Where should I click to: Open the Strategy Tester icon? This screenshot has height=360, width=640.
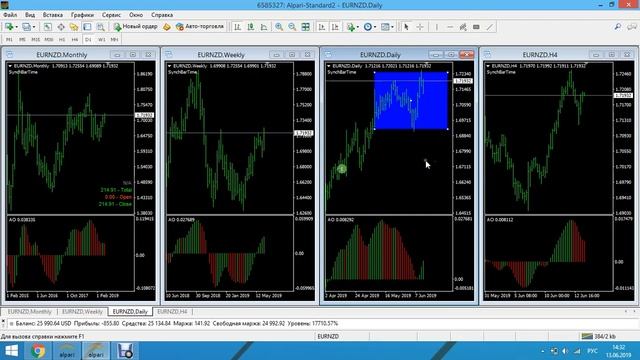[x=100, y=27]
